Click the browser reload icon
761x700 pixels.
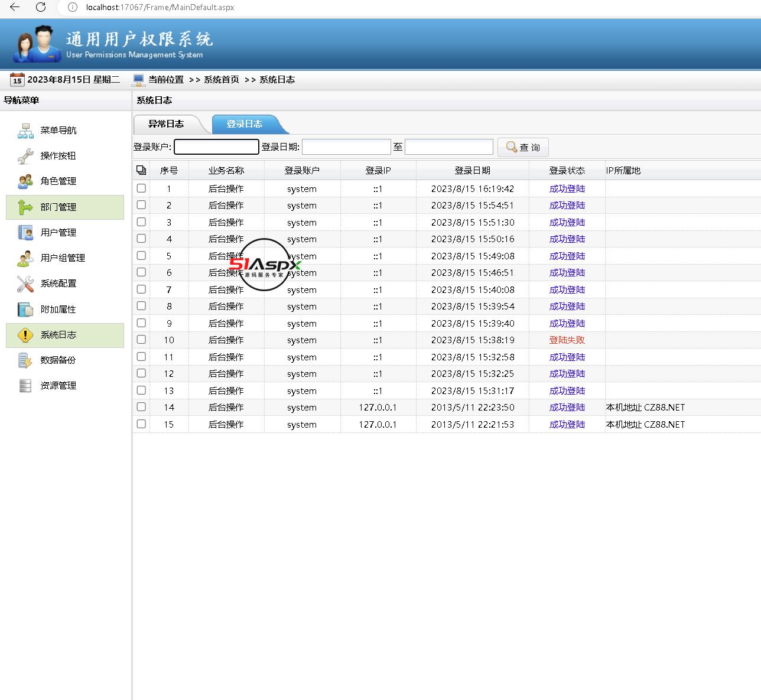coord(41,7)
